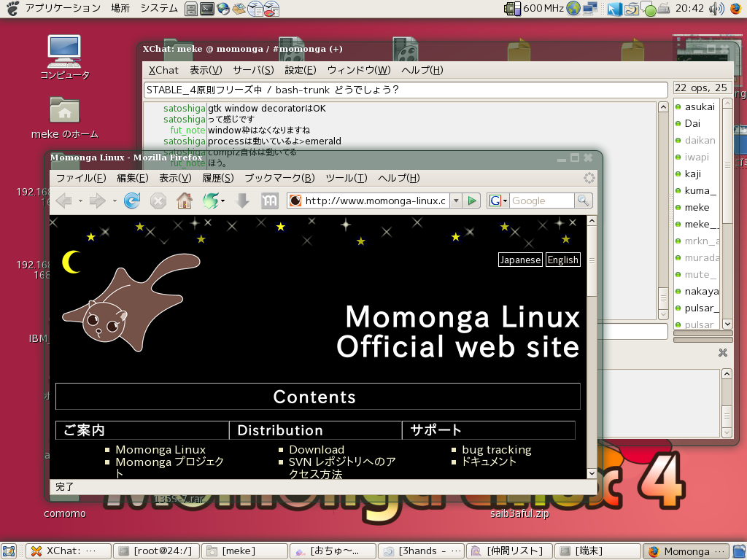Launch the terminal from the top panel

coord(207,9)
